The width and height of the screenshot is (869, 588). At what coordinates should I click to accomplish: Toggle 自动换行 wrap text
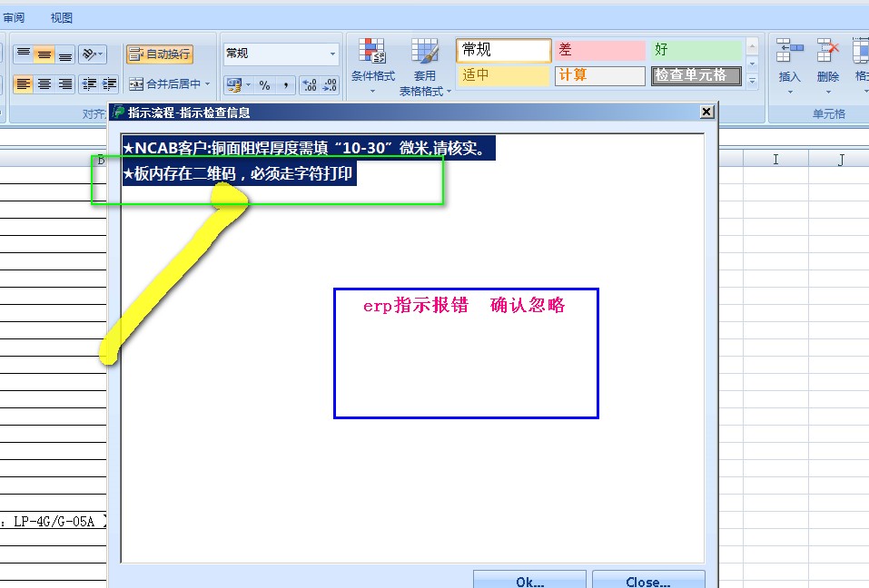pyautogui.click(x=160, y=54)
